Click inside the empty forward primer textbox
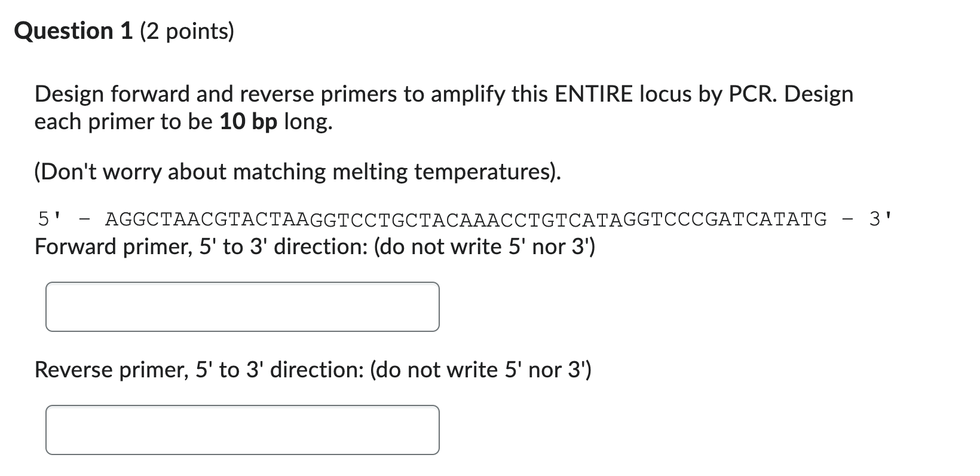980x476 pixels. [242, 307]
